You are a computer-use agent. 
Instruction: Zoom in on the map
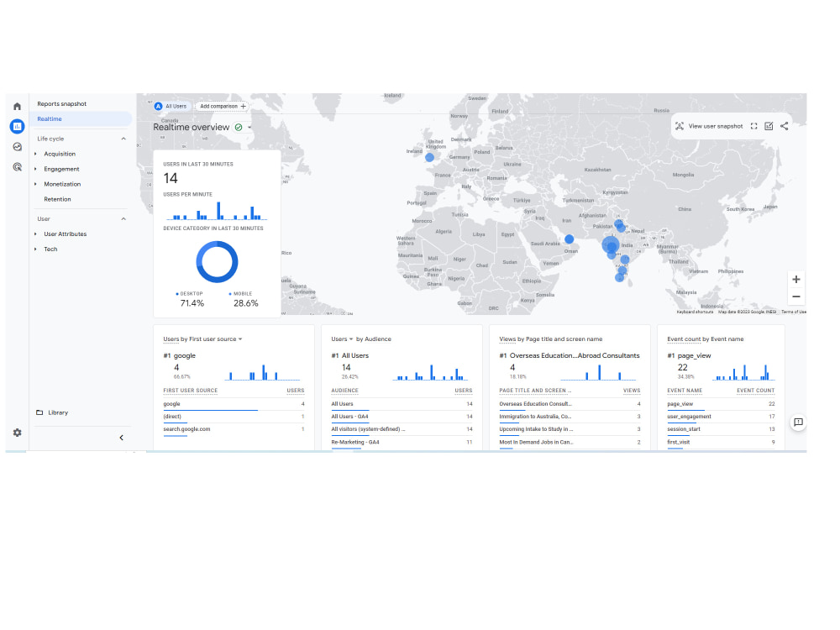click(x=796, y=279)
